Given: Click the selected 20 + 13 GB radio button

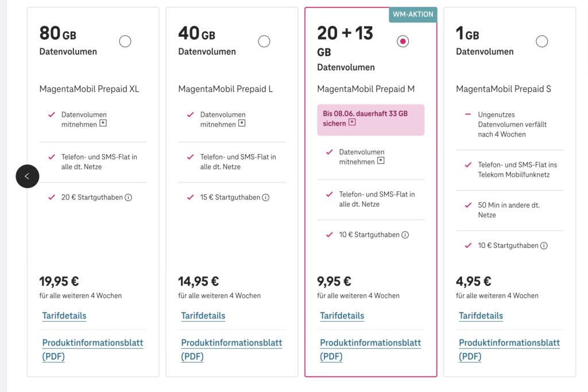Looking at the screenshot, I should (403, 41).
